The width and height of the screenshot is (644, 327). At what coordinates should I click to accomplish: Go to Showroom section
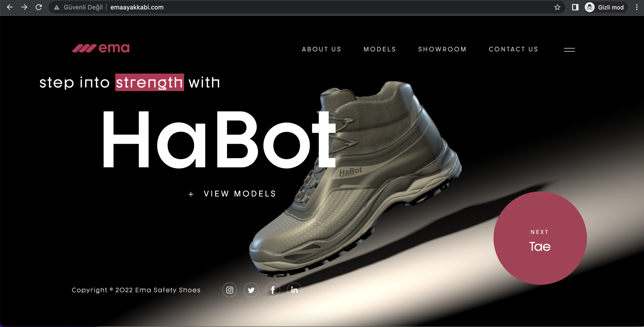[442, 49]
